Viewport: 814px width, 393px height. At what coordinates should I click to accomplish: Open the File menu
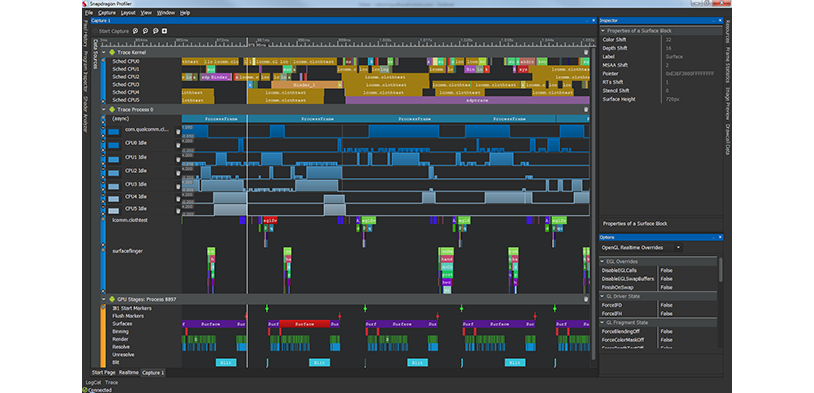coord(89,12)
